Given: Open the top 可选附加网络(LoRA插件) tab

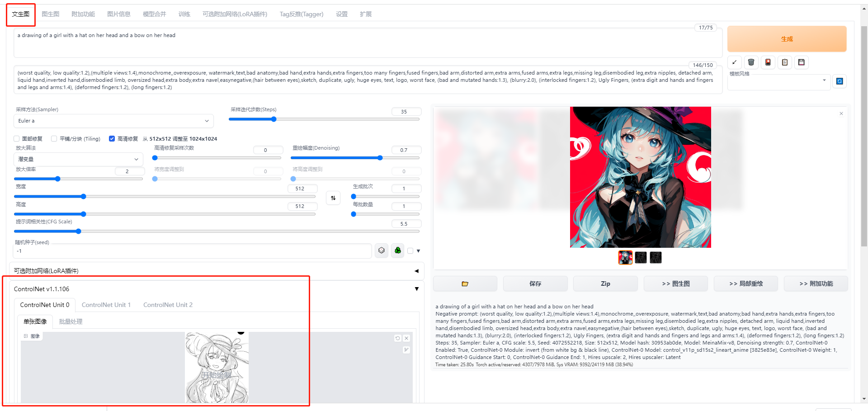Looking at the screenshot, I should pos(235,14).
